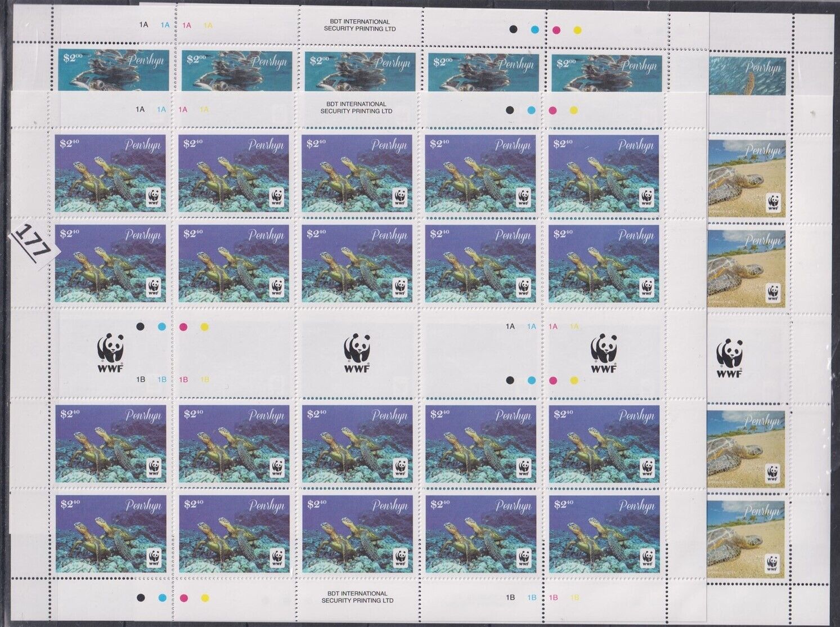Click the WWF panda logo in the middle gutter panel
The height and width of the screenshot is (627, 840).
356,353
